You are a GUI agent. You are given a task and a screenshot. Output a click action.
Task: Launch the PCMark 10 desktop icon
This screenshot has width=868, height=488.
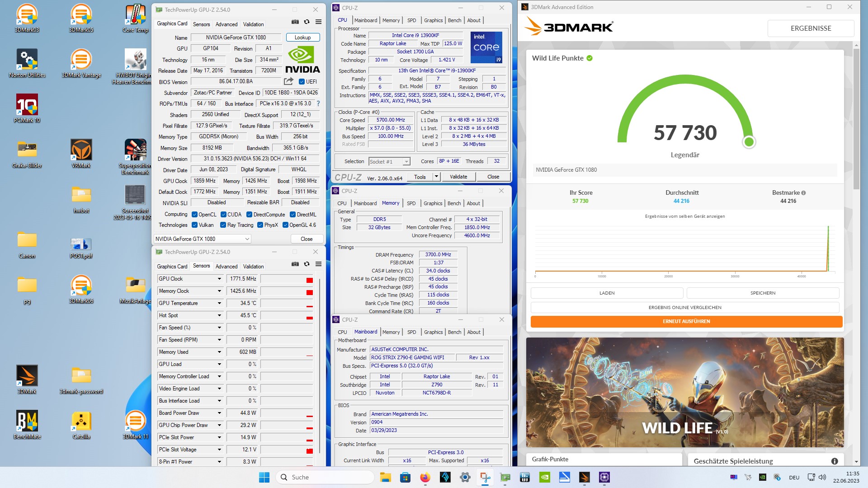tap(27, 108)
